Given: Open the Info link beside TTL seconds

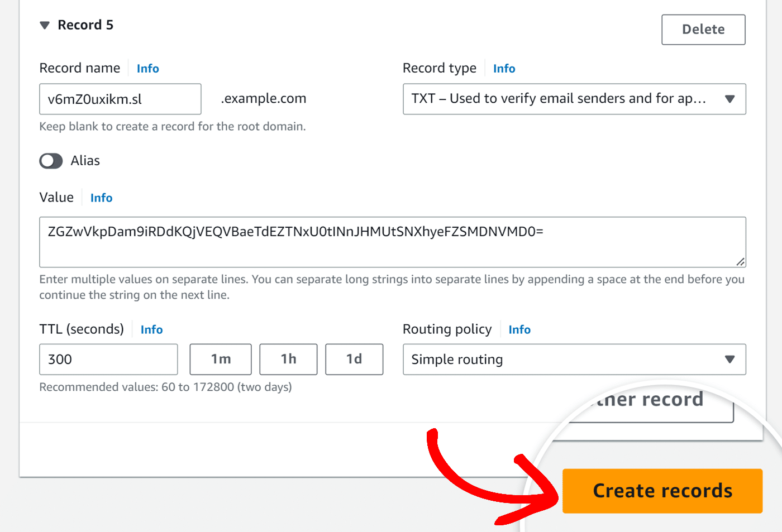Looking at the screenshot, I should (151, 329).
